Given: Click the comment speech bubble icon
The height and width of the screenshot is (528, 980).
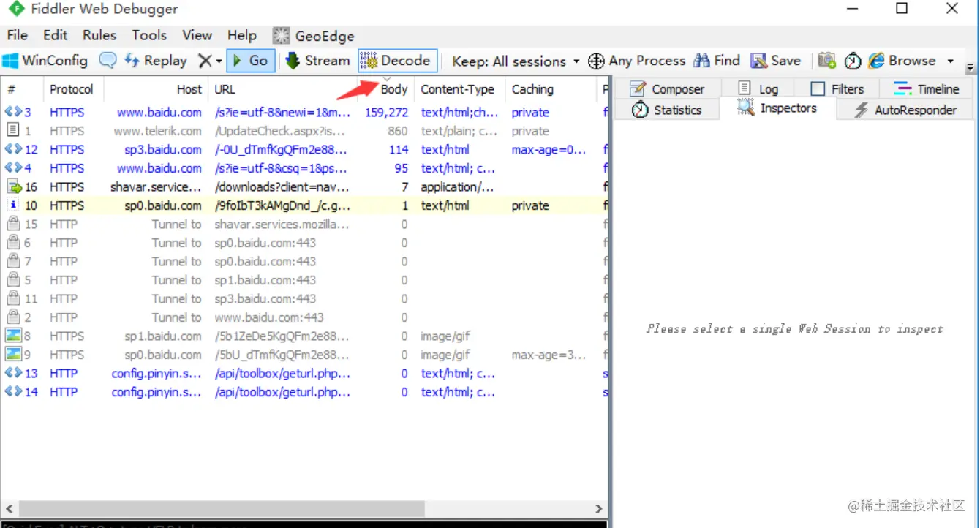Looking at the screenshot, I should tap(108, 61).
